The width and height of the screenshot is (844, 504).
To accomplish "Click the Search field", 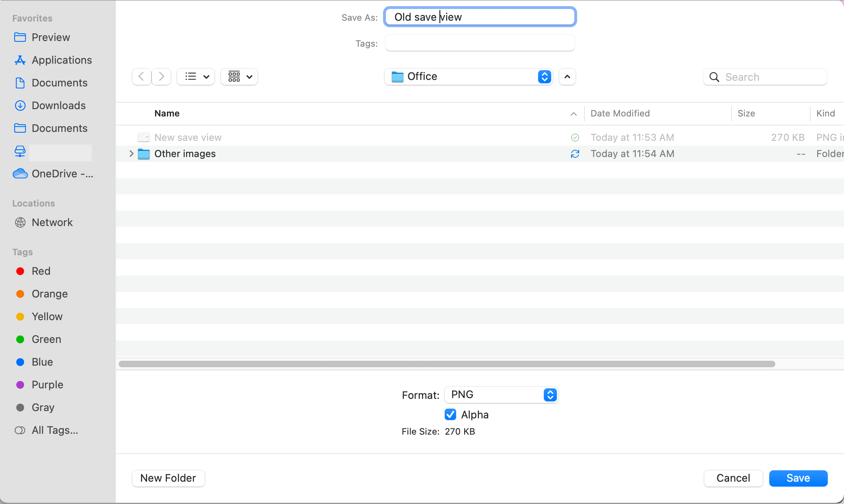I will coord(765,77).
